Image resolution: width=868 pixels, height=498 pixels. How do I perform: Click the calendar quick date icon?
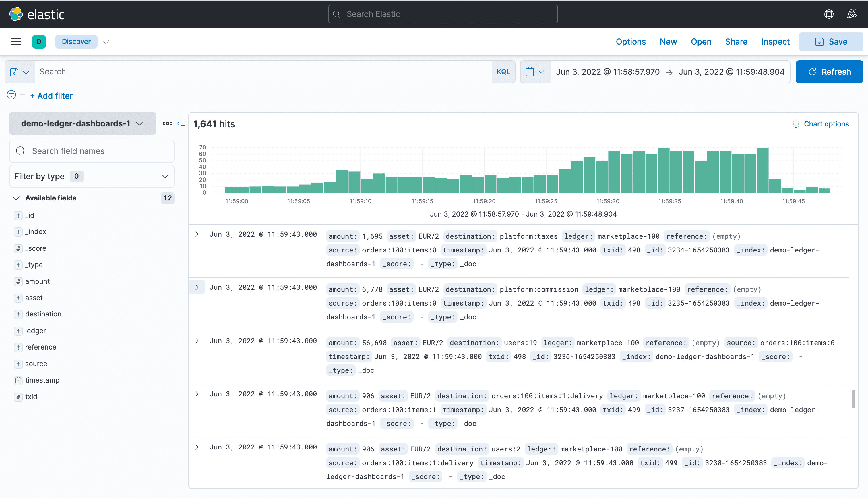click(535, 72)
